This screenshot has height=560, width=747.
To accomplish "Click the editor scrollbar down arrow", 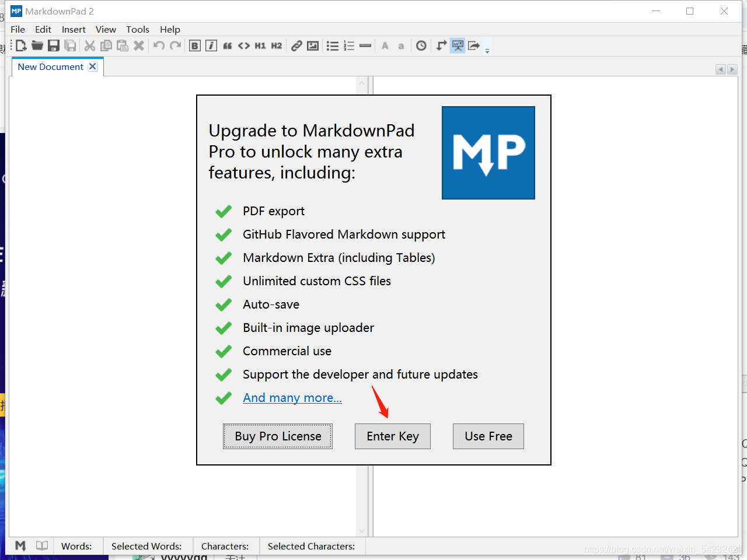I will point(362,531).
